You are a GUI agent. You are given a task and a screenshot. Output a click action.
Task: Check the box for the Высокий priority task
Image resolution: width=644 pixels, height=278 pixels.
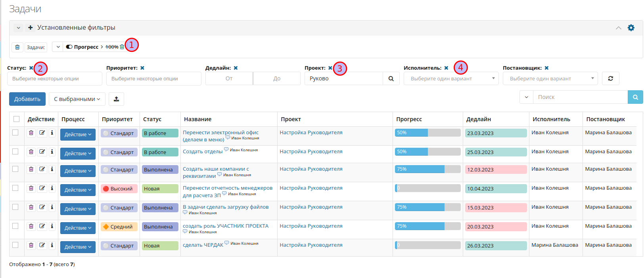coord(15,188)
